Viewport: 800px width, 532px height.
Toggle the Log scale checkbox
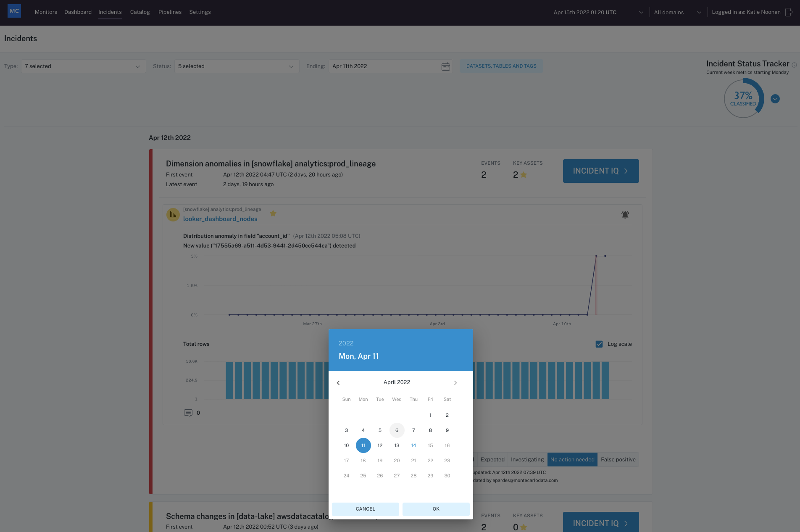(x=599, y=344)
